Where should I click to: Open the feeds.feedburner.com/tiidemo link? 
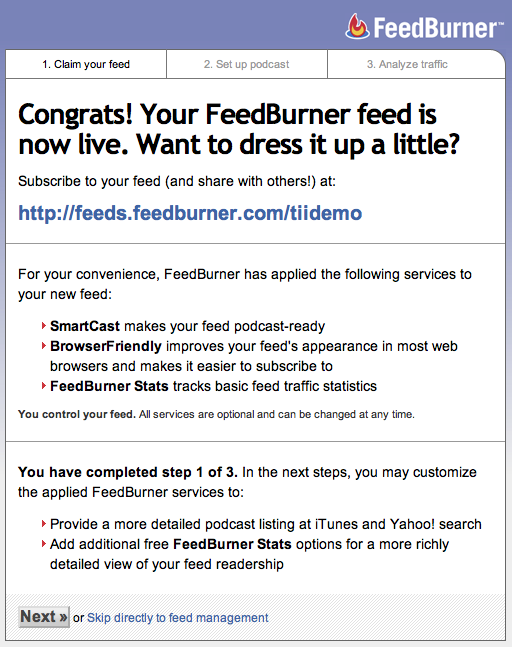point(190,213)
